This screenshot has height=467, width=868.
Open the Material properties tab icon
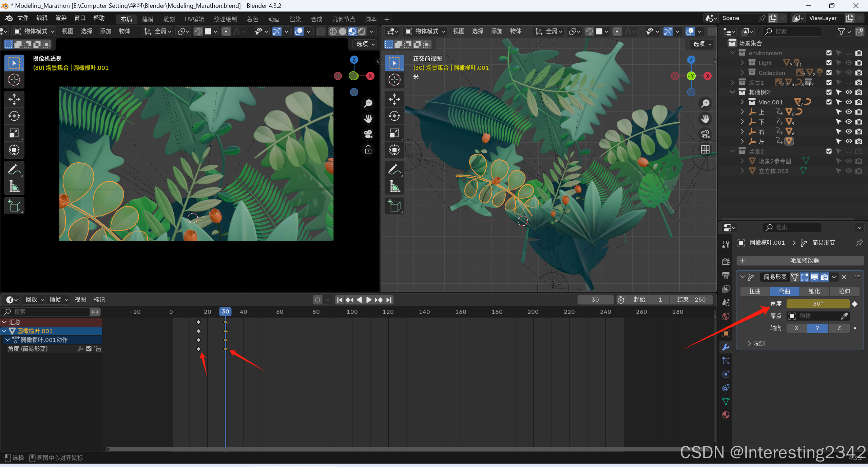click(726, 415)
